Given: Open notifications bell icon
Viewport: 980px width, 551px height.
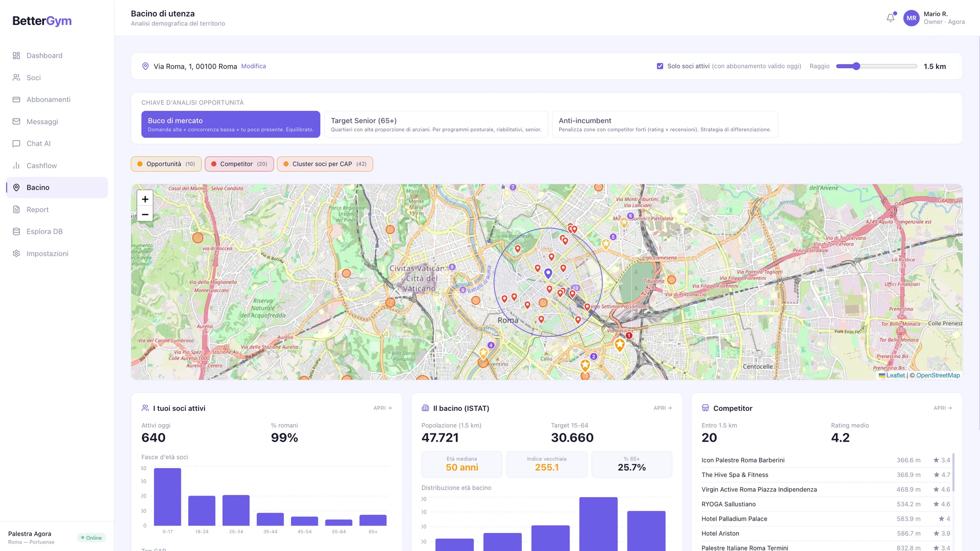Looking at the screenshot, I should [891, 18].
